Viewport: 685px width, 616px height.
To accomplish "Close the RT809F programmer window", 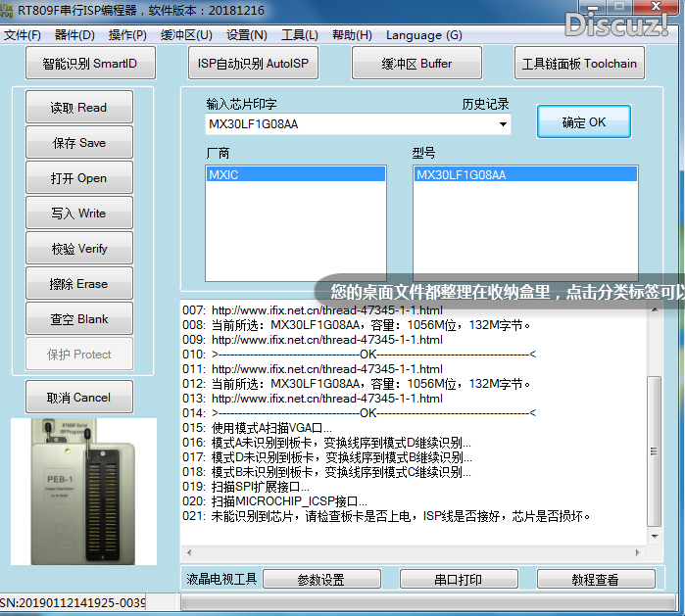I will pyautogui.click(x=657, y=6).
